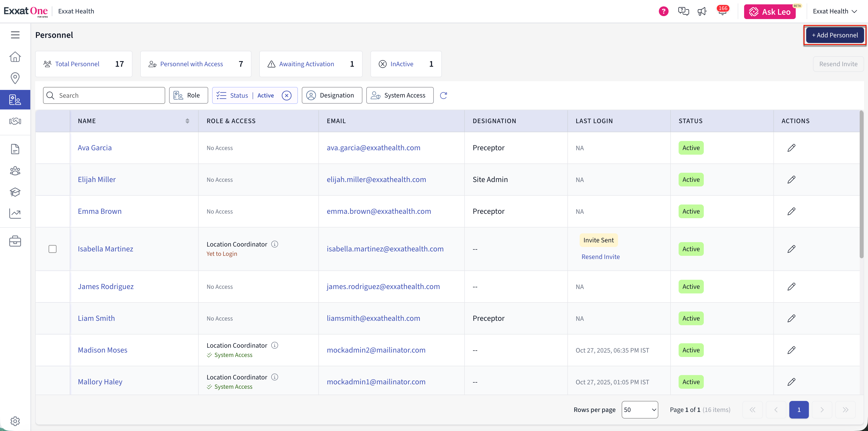868x431 pixels.
Task: Open the document sidebar icon
Action: click(x=15, y=149)
